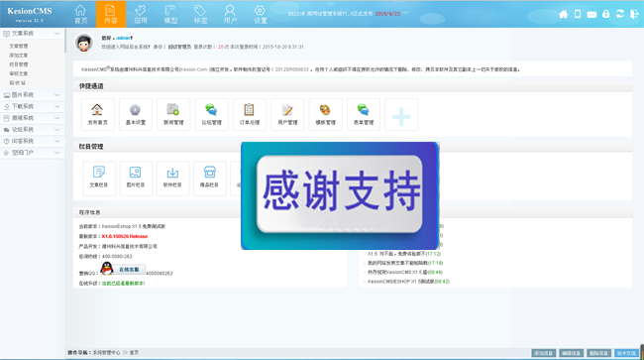Click the blue 技术交流 button at bottom right
This screenshot has width=644, height=360.
point(626,353)
